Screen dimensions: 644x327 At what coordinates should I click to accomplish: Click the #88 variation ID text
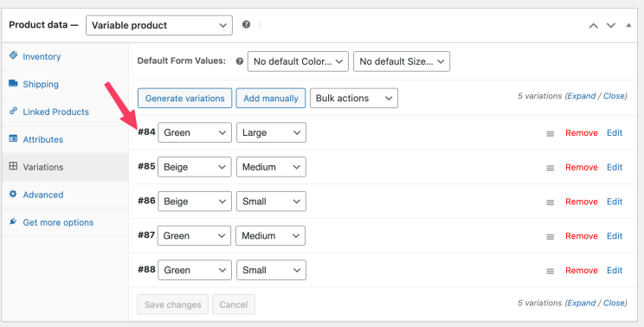(x=146, y=270)
